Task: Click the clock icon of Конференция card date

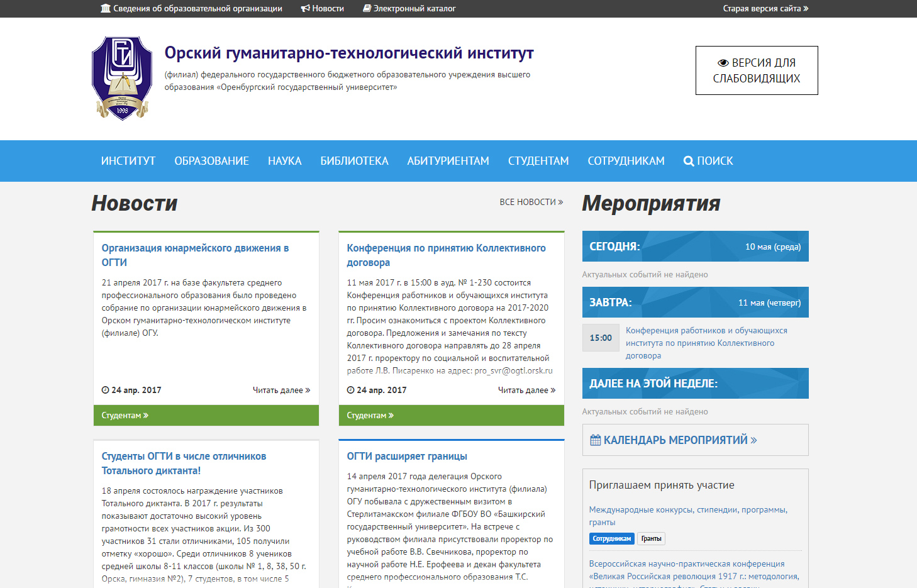Action: pyautogui.click(x=351, y=390)
